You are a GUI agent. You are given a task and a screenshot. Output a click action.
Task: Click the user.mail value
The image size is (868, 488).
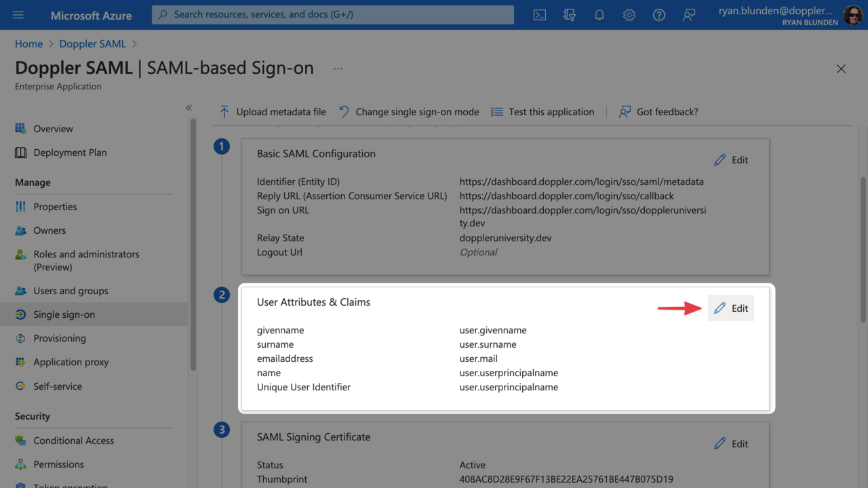point(479,359)
